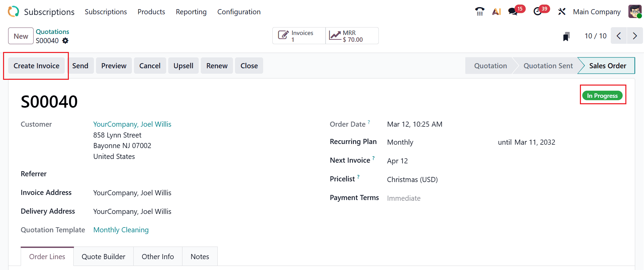The height and width of the screenshot is (270, 644).
Task: Switch to the Quote Builder tab
Action: [103, 257]
